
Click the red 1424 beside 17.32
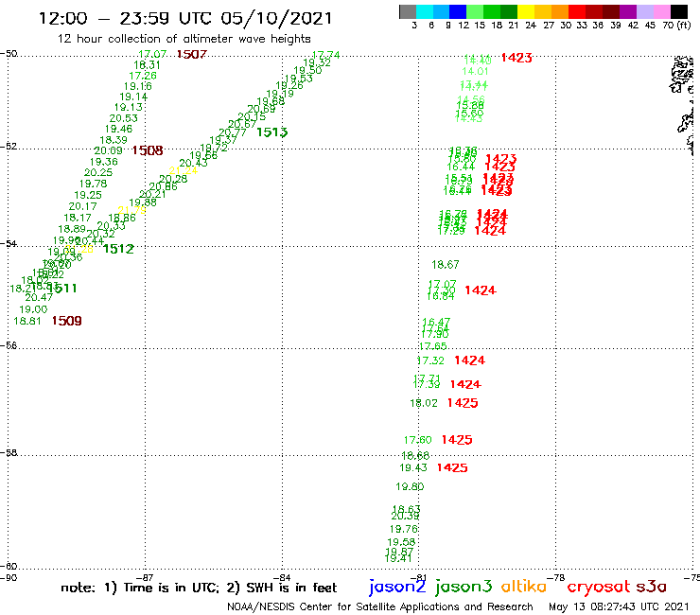(469, 360)
